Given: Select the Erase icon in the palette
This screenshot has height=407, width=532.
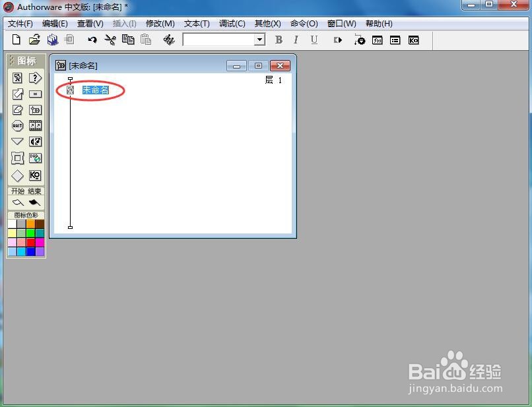Looking at the screenshot, I should point(17,110).
